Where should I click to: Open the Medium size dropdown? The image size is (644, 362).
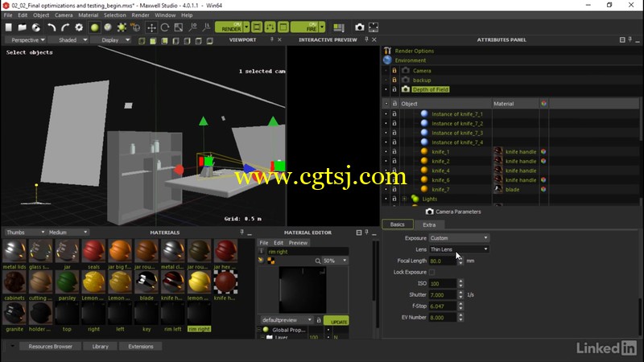click(68, 232)
